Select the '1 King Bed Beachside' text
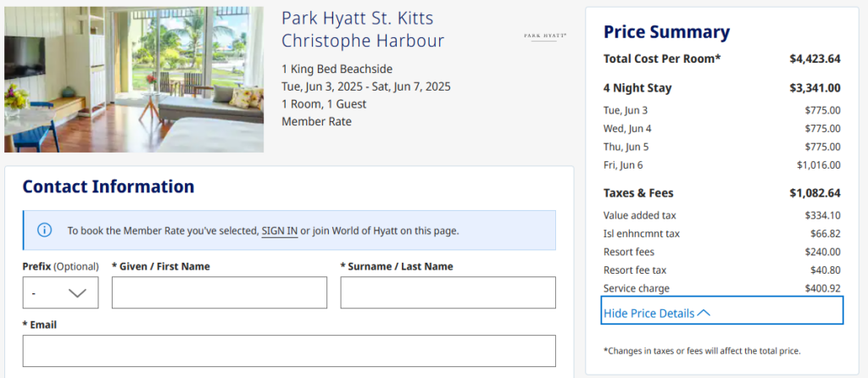The image size is (868, 378). click(337, 69)
